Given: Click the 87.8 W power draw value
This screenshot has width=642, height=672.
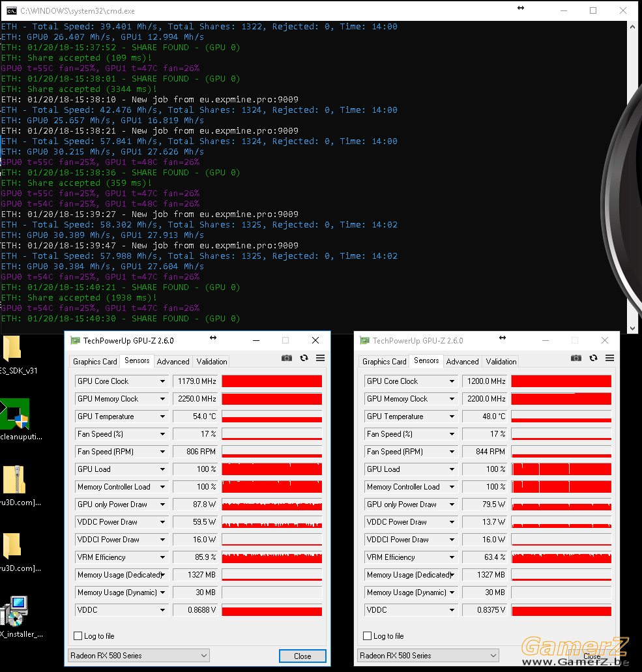Looking at the screenshot, I should [195, 504].
